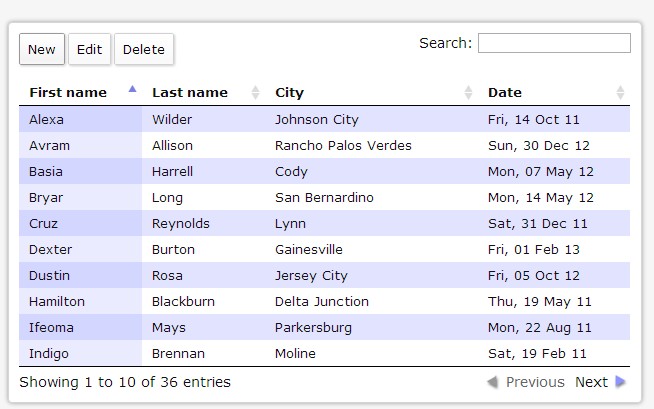Click the Delete button
The image size is (654, 409).
click(144, 49)
